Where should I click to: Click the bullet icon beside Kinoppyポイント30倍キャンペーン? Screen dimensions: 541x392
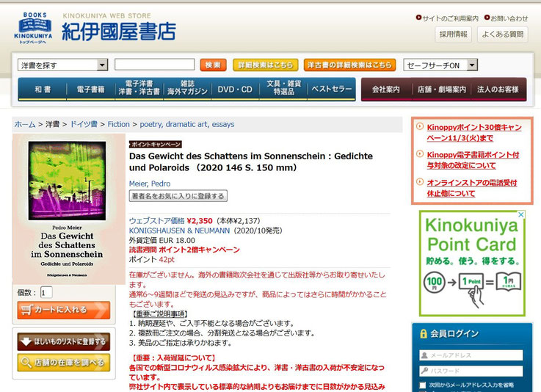click(420, 127)
